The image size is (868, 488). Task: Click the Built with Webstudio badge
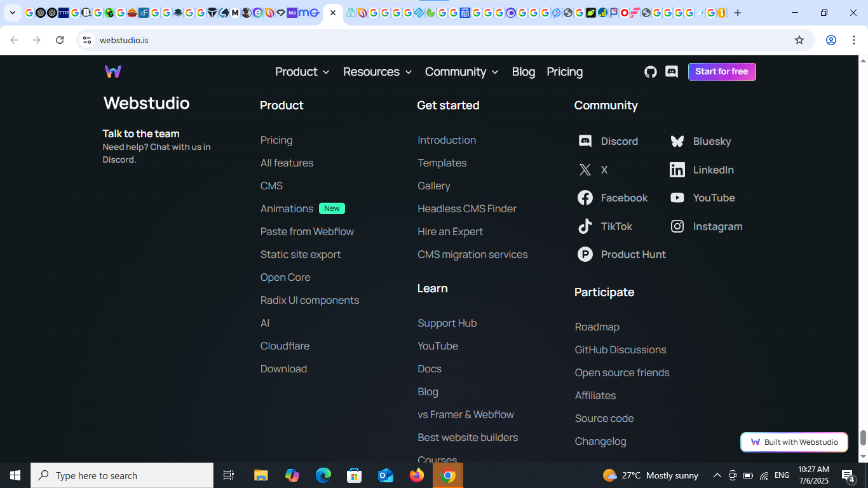794,442
